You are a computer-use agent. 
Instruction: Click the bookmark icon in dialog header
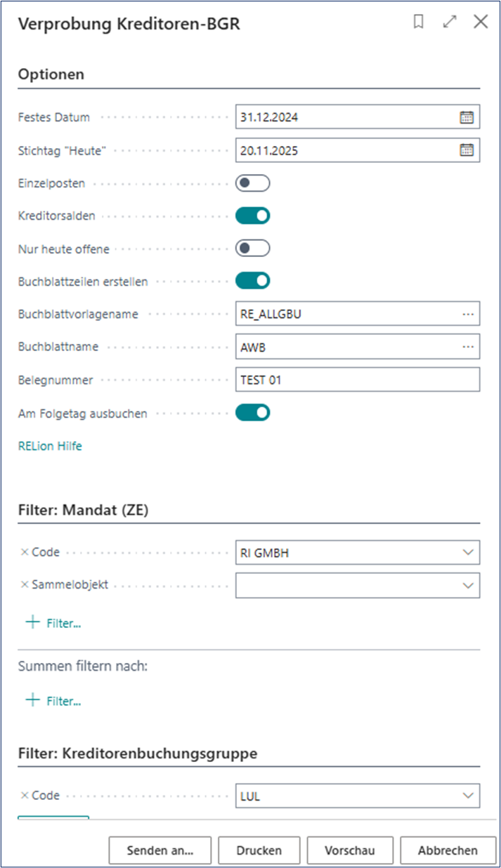(x=419, y=22)
